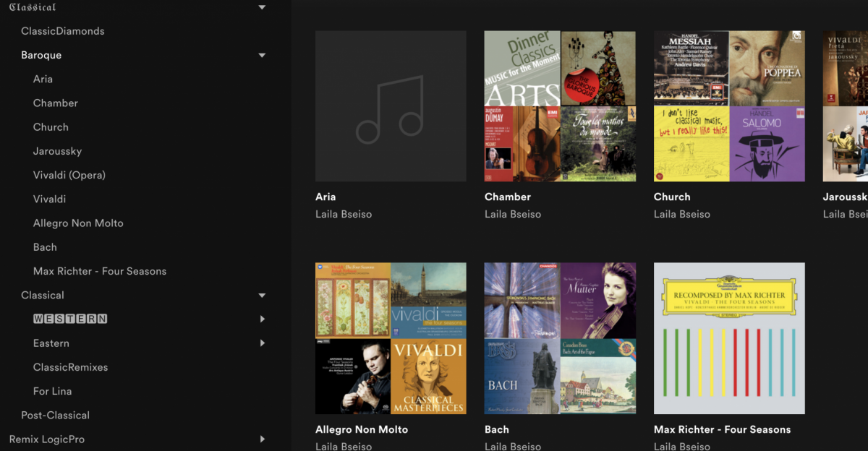Collapse the nested Classical folder arrow
This screenshot has width=868, height=451.
[x=262, y=295]
